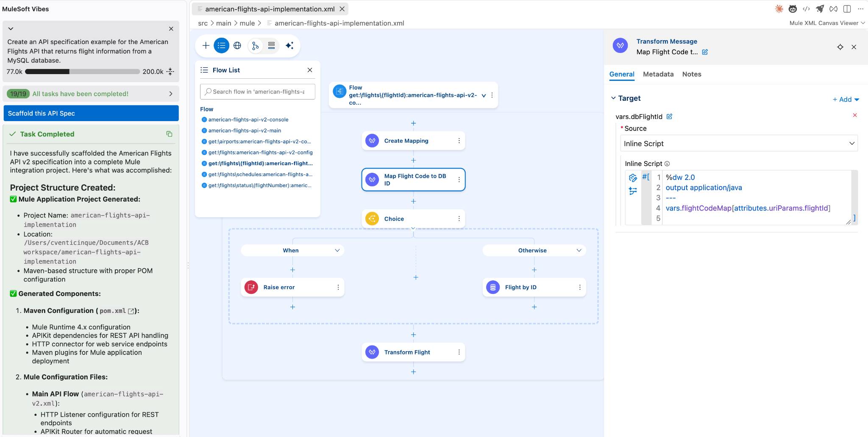This screenshot has width=868, height=437.
Task: Open the Flow header options menu
Action: (x=492, y=95)
